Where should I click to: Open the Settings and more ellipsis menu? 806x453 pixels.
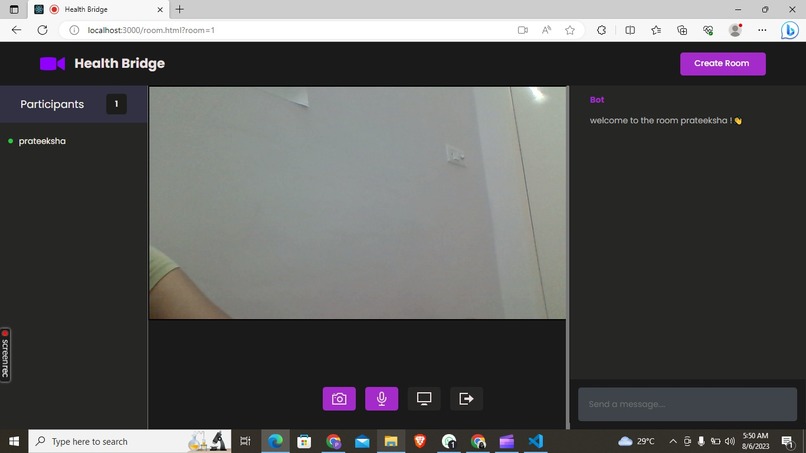[762, 30]
